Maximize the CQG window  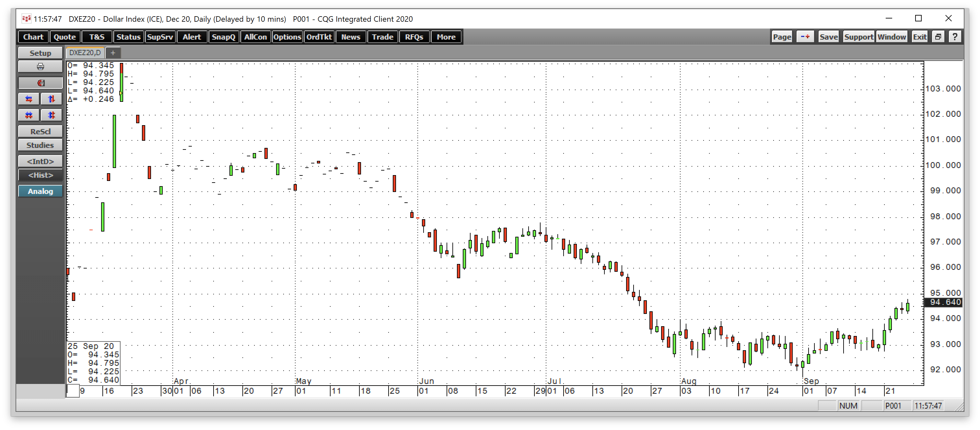[918, 18]
